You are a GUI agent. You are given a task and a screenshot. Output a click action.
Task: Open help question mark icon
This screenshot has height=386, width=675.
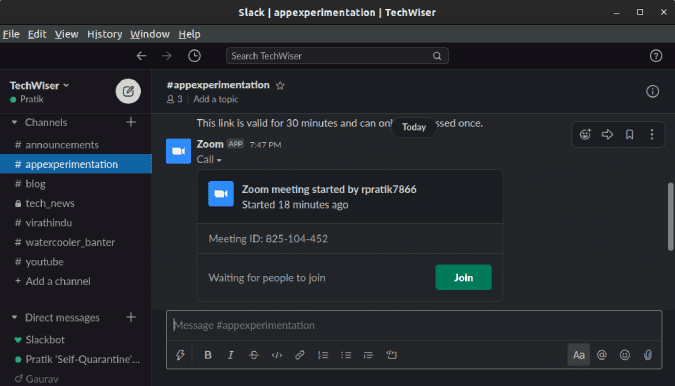point(656,56)
